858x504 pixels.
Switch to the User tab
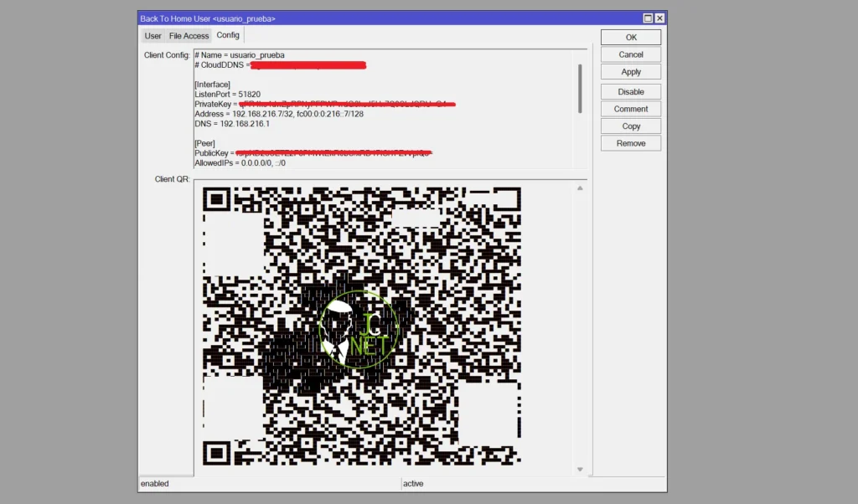pyautogui.click(x=152, y=35)
